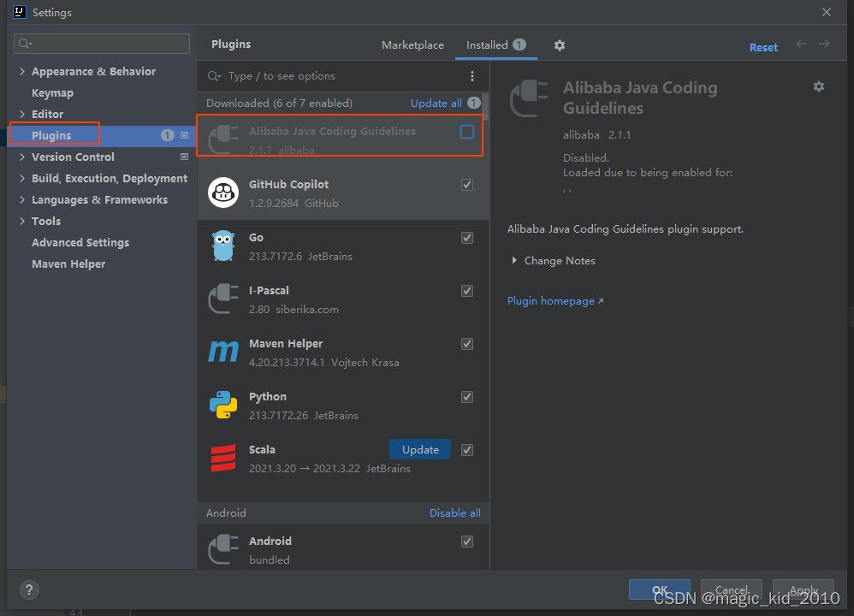Open Maven Helper settings item
Screen dimensions: 854x616
click(68, 264)
